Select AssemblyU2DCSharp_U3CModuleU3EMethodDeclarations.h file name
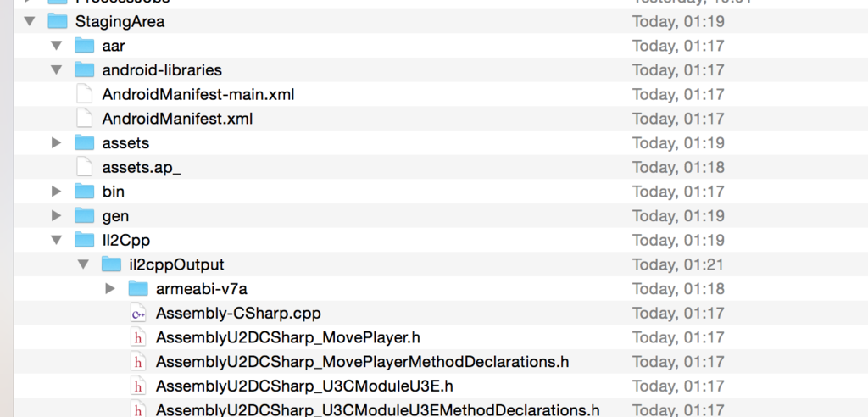 [x=378, y=410]
